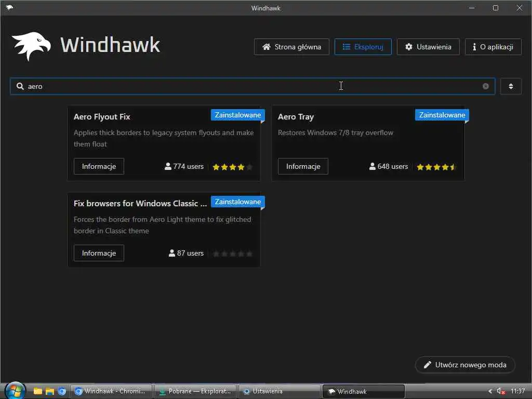Click the muted volume tray icon
Screen dimensions: 532x399
point(501,391)
